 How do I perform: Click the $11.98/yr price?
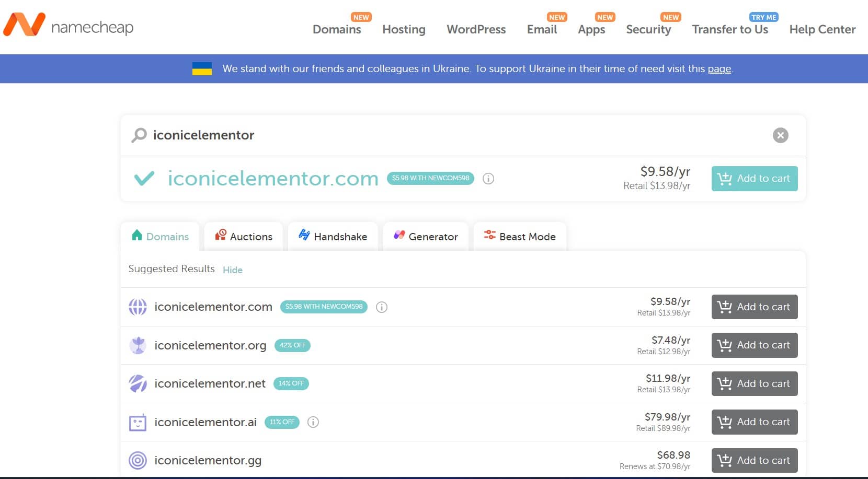tap(668, 378)
